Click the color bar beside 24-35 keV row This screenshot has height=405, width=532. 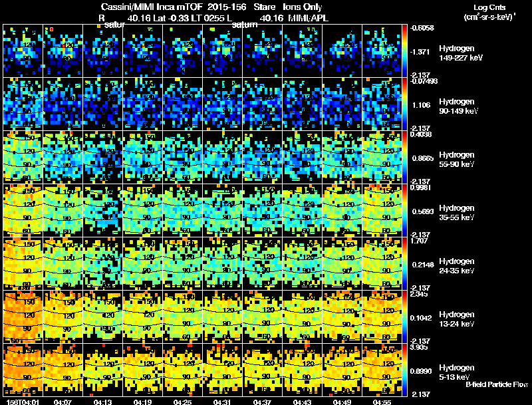404,264
